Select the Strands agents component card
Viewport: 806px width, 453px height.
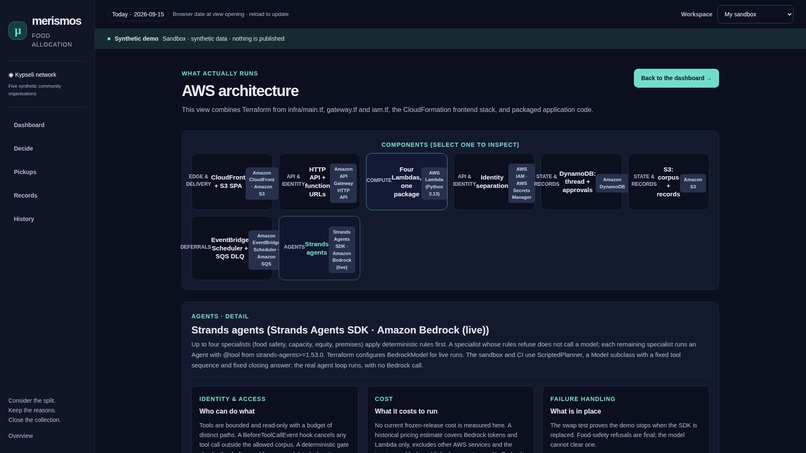[319, 248]
